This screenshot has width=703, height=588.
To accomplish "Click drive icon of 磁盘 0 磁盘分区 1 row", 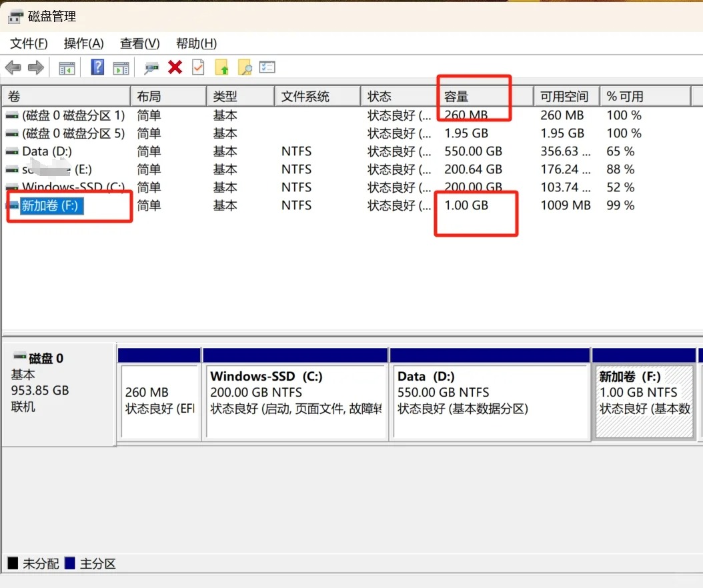I will coord(12,115).
